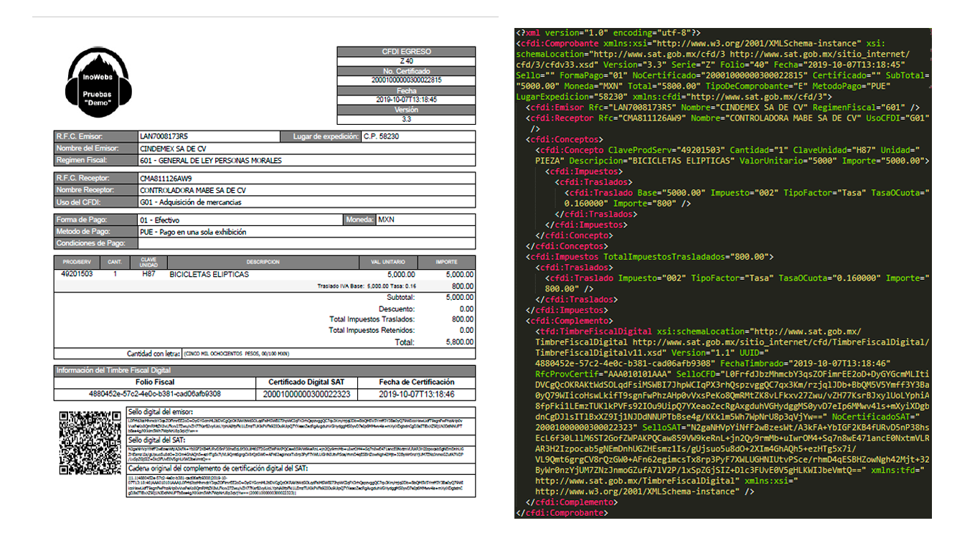Click the 'Moneda:' label on the invoice
The image size is (980, 551).
(361, 220)
